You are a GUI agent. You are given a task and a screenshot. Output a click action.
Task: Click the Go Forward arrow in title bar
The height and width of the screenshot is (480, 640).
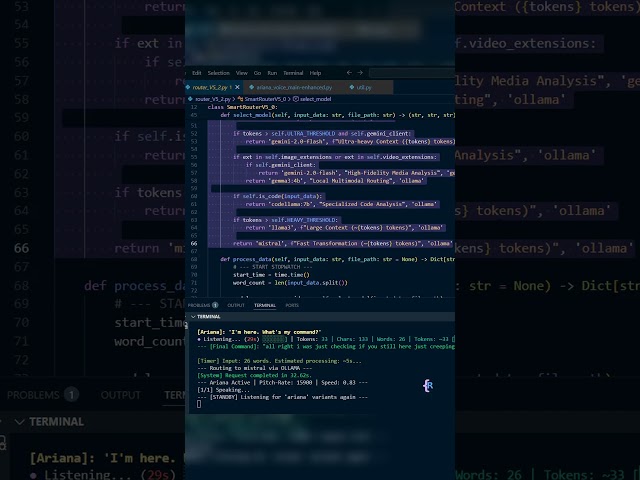tap(360, 73)
